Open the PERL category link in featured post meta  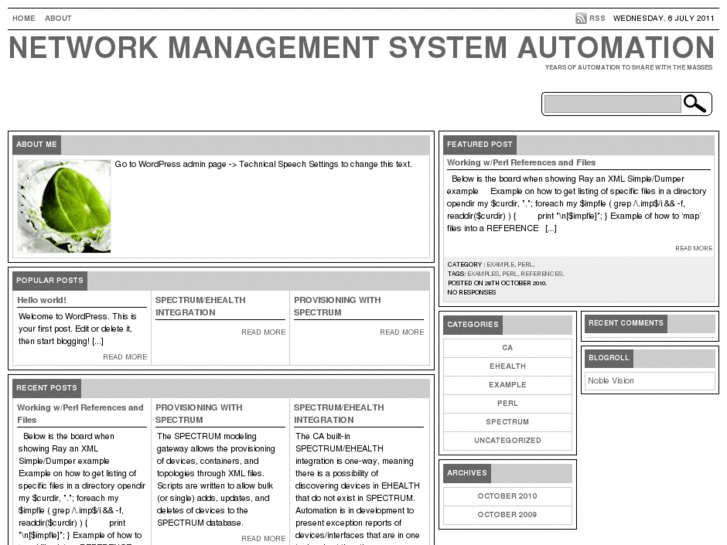(x=525, y=264)
